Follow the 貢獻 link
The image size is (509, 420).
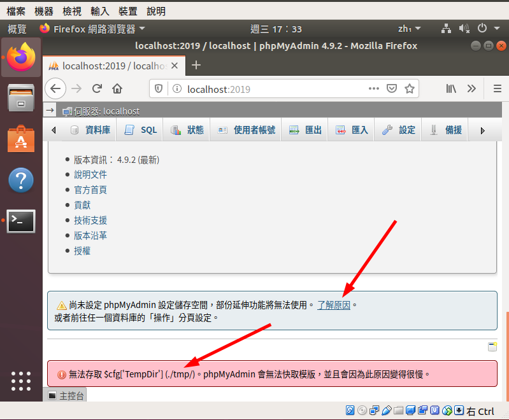[x=82, y=206]
